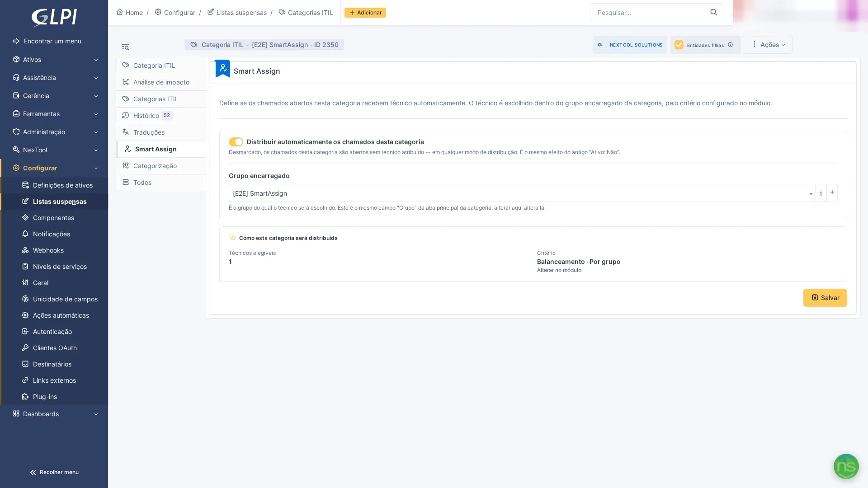Open Listas suspensas breadcrumb
Screen dimensions: 868x488
[237, 13]
